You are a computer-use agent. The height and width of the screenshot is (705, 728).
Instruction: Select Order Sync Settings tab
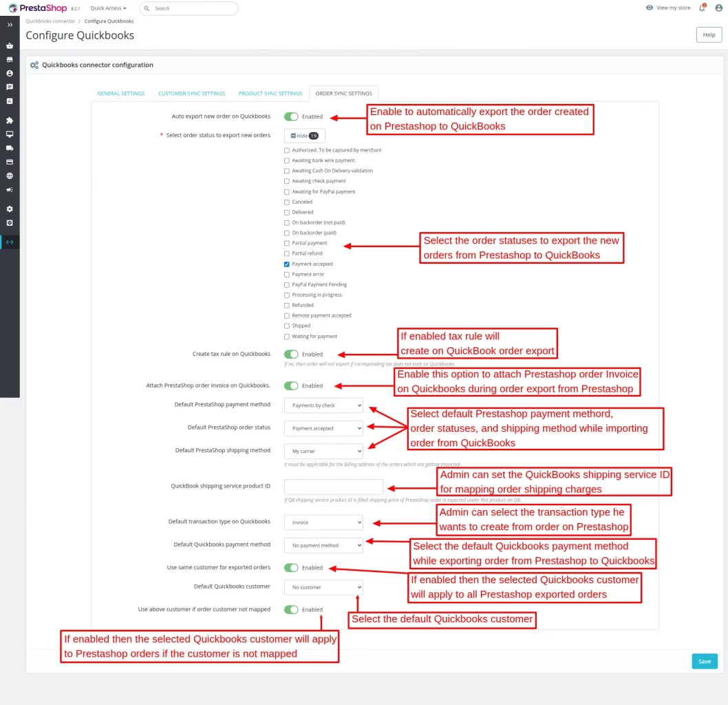[x=343, y=94]
